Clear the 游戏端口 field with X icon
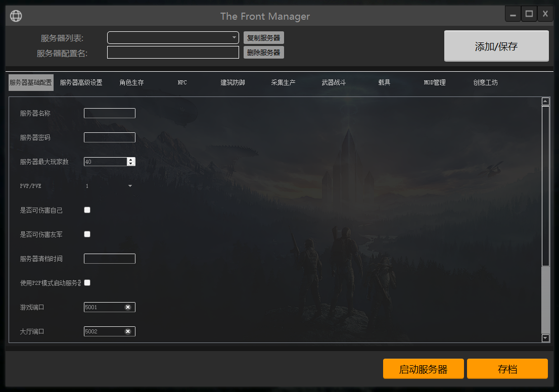This screenshot has height=392, width=559. pos(128,307)
